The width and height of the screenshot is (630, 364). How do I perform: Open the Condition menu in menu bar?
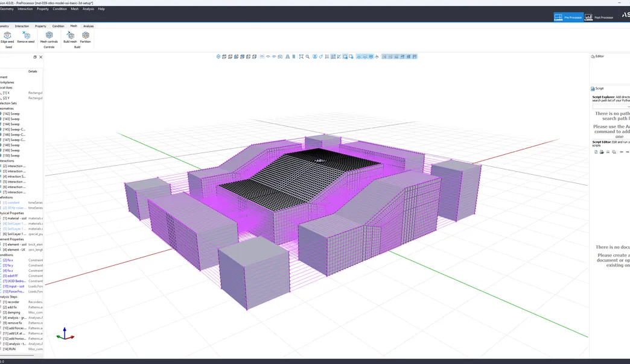[x=60, y=9]
